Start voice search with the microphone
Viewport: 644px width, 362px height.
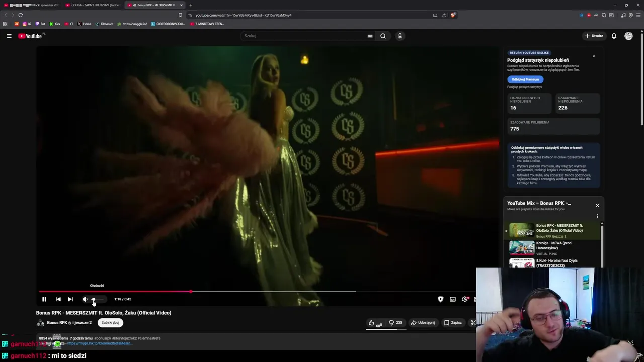click(400, 36)
